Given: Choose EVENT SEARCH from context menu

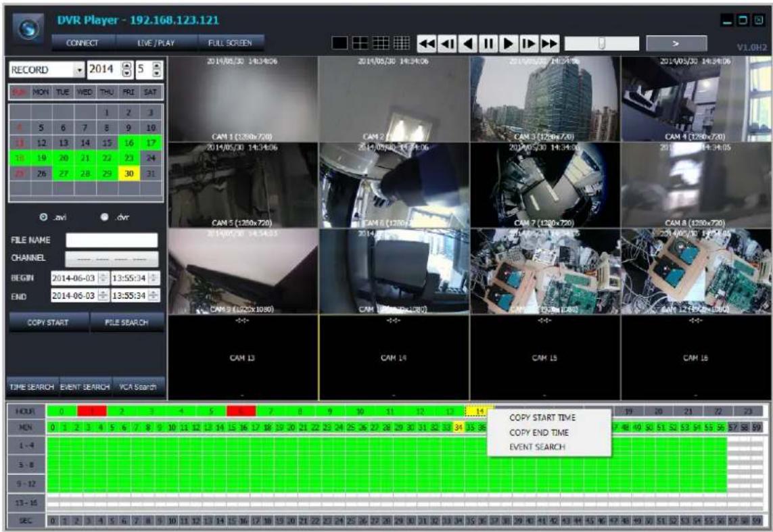Looking at the screenshot, I should (x=538, y=448).
